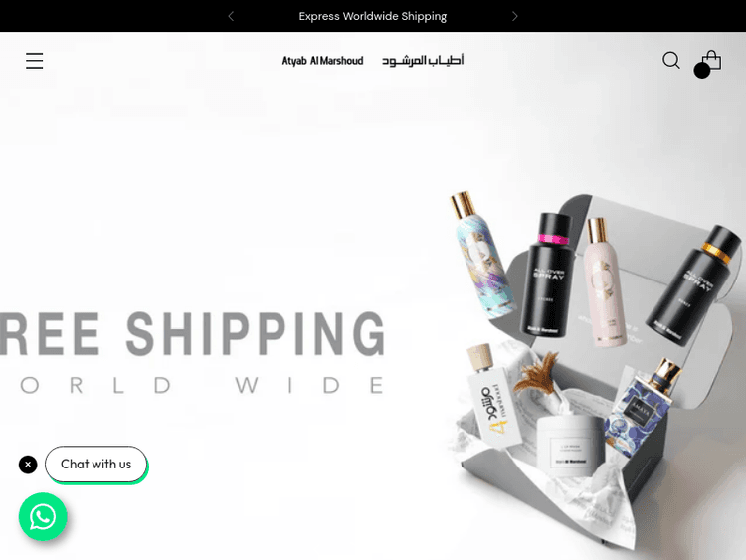Show the previous announcement with the left chevron
Image resolution: width=746 pixels, height=560 pixels.
tap(231, 16)
